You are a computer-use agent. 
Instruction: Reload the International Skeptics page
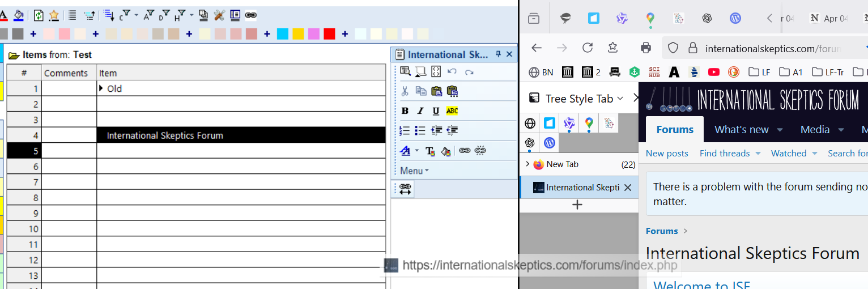(x=588, y=48)
